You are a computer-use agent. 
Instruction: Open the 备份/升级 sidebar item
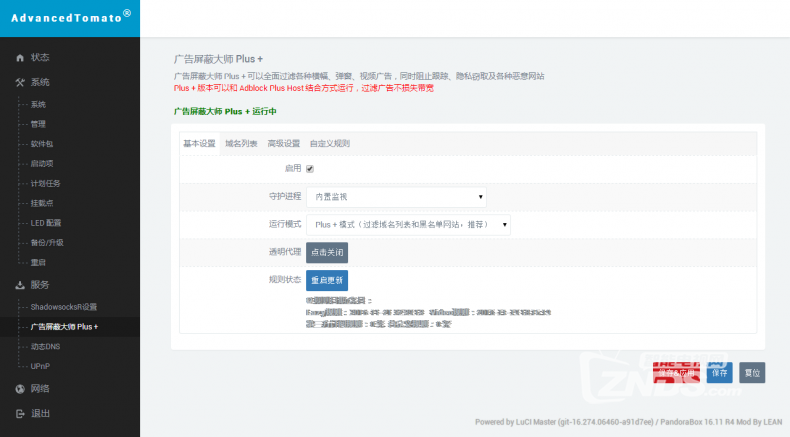(47, 242)
